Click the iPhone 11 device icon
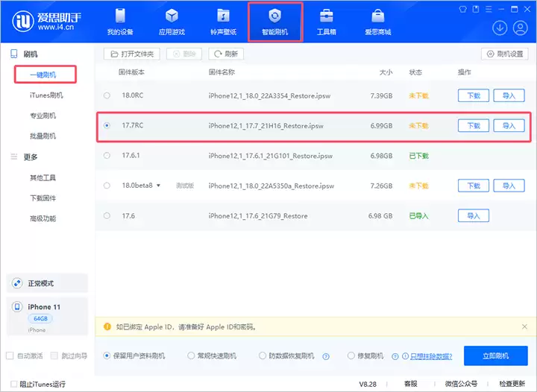Viewport: 537px width, 392px height. (16, 307)
